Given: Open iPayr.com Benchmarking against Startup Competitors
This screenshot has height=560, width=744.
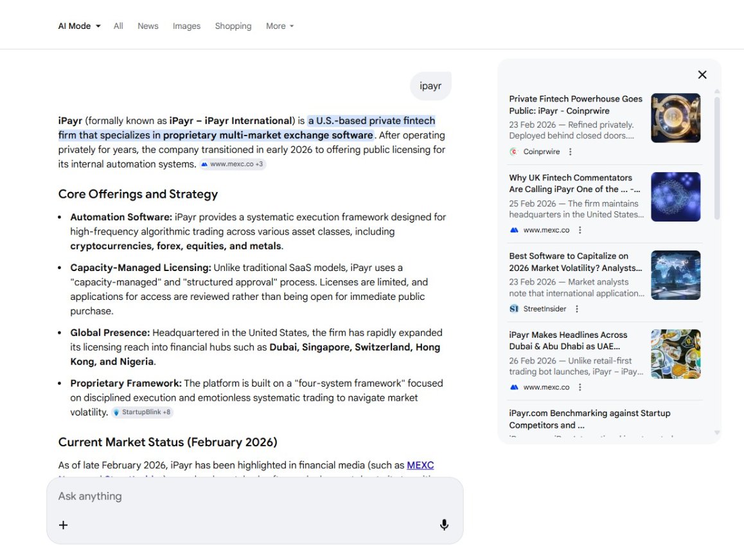Looking at the screenshot, I should (589, 419).
